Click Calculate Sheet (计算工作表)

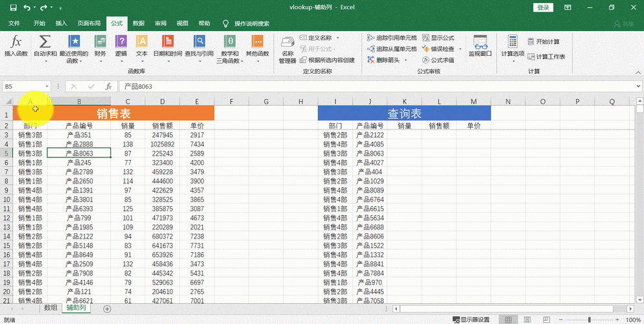[x=546, y=56]
